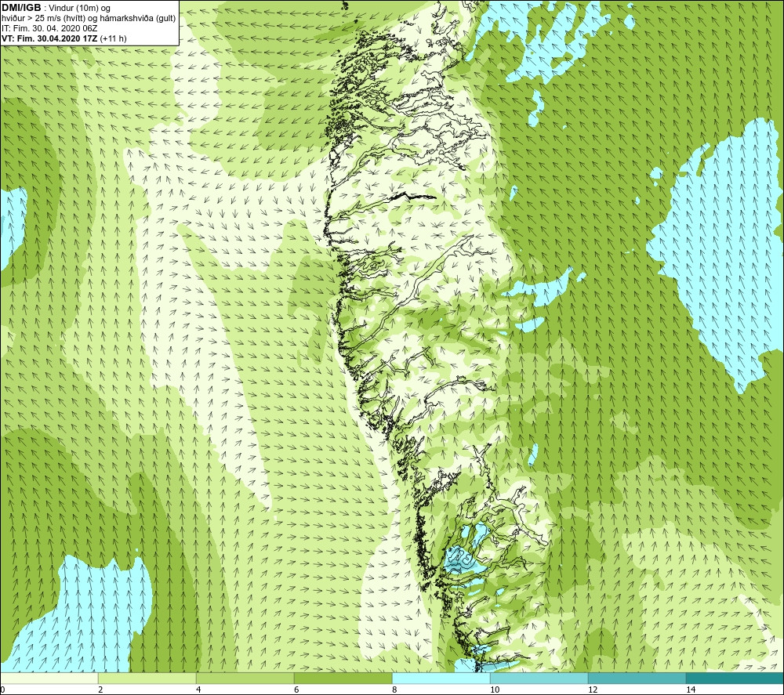Click the darkest teal swatch above 14
784x695 pixels.
click(735, 678)
